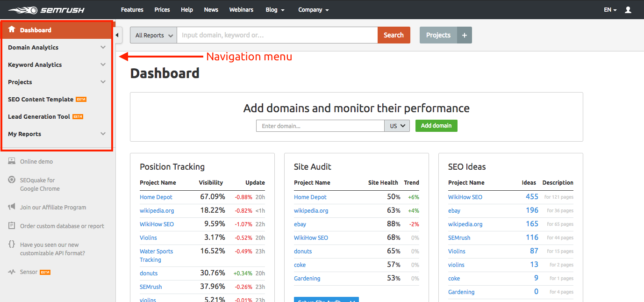Open the Webinars page
Image resolution: width=644 pixels, height=302 pixels.
(242, 10)
